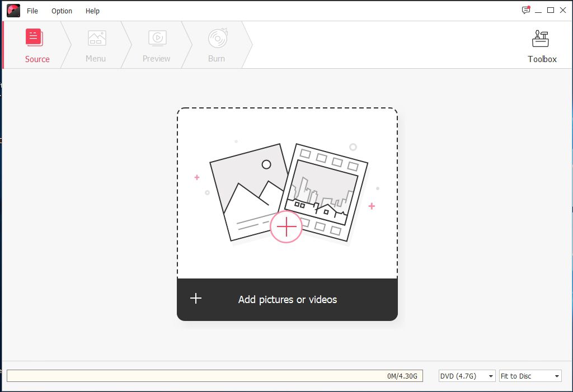Click the 'Add pictures or videos' label
The width and height of the screenshot is (573, 392).
(x=288, y=300)
